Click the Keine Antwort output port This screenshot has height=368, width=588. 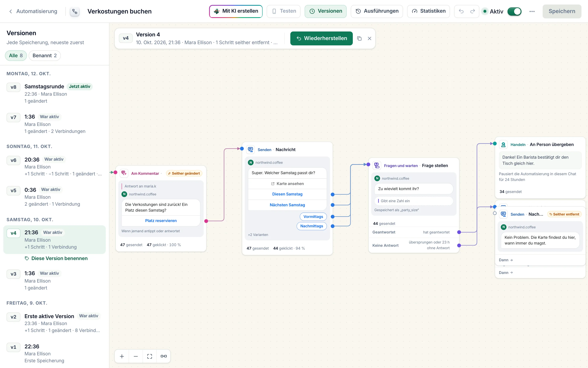point(459,246)
